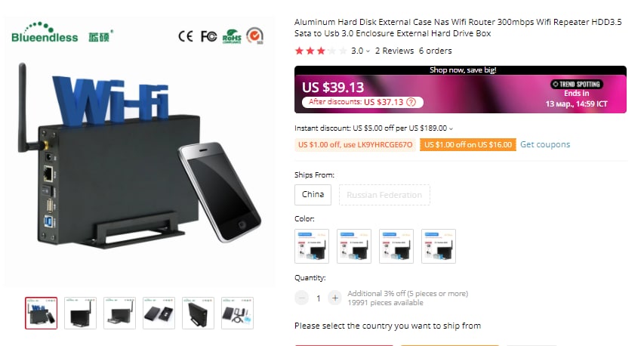
Task: Expand the 3.0 rating dropdown arrow
Action: 368,51
